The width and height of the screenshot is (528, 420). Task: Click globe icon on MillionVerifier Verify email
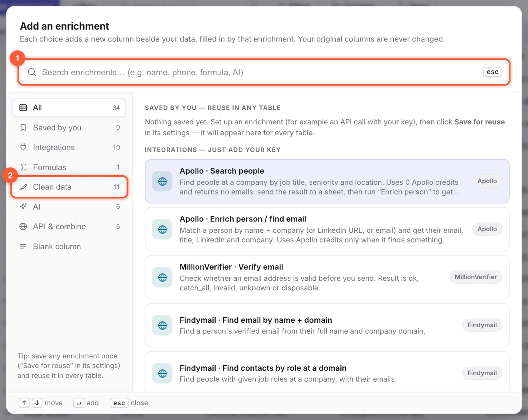coord(162,277)
